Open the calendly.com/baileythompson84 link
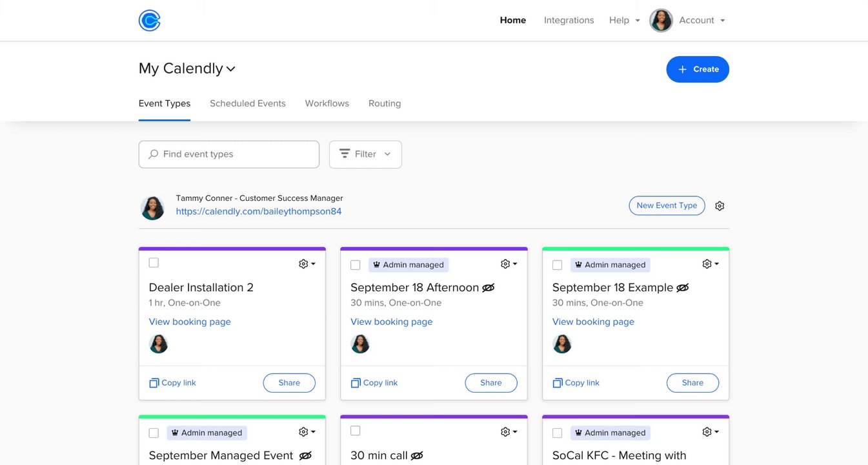 tap(259, 211)
